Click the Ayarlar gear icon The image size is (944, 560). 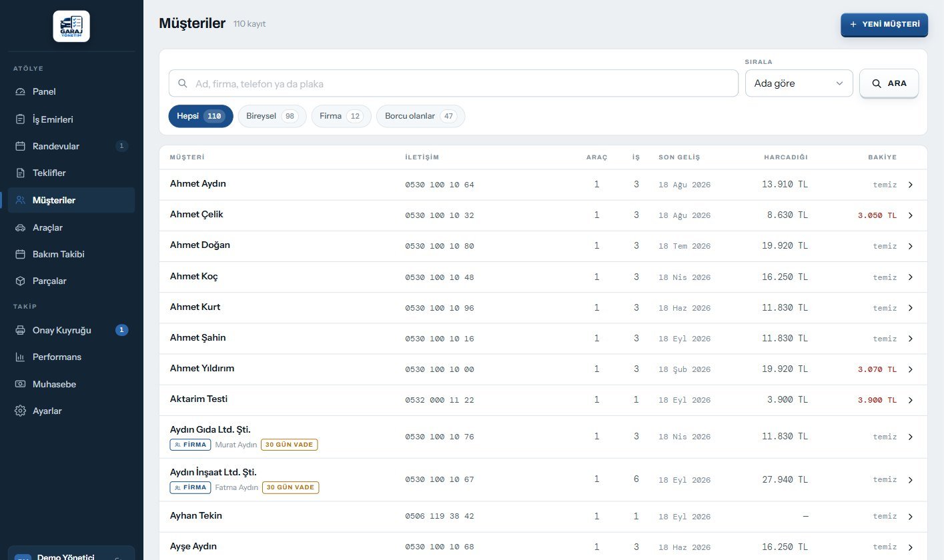coord(20,411)
